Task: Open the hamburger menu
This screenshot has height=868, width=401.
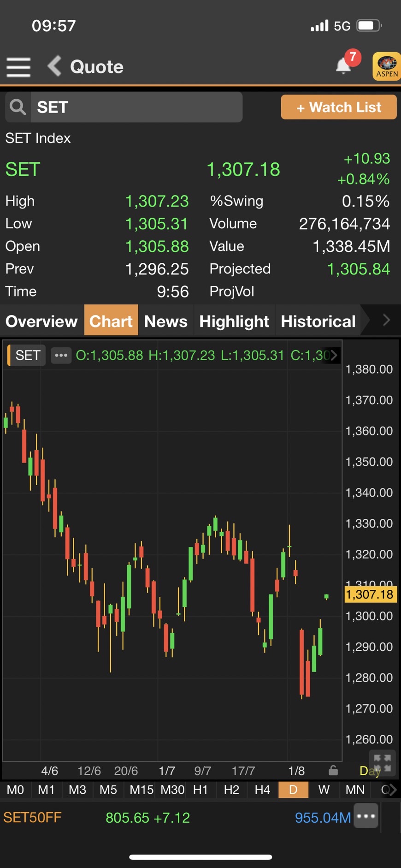Action: click(x=18, y=67)
